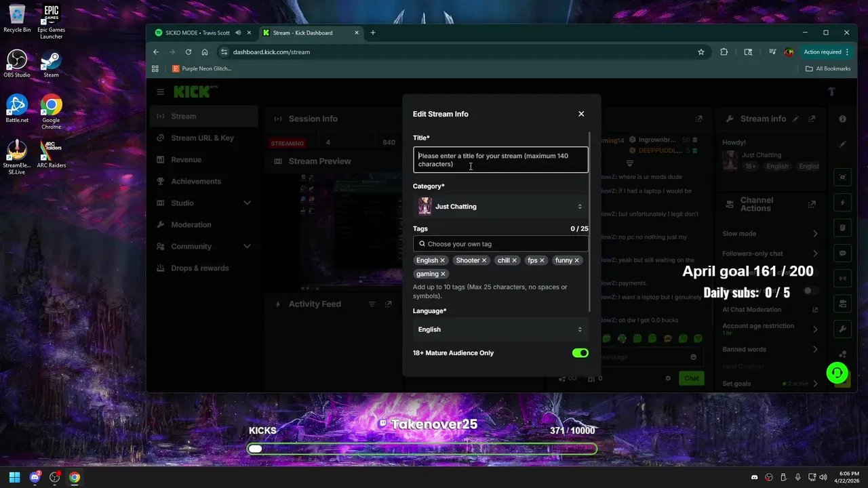Click the stream Title input field

tap(500, 160)
